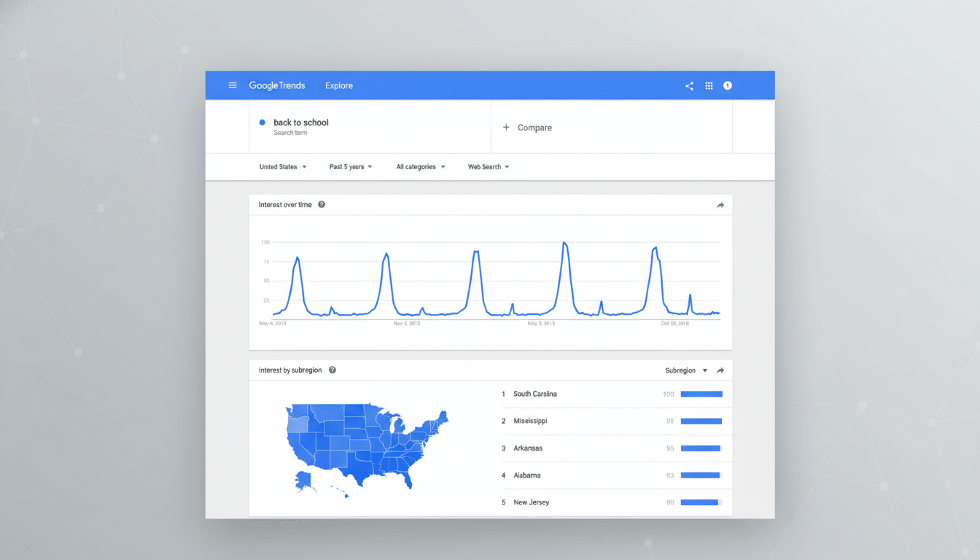Share the Interest over time chart
The width and height of the screenshot is (980, 560).
(720, 206)
